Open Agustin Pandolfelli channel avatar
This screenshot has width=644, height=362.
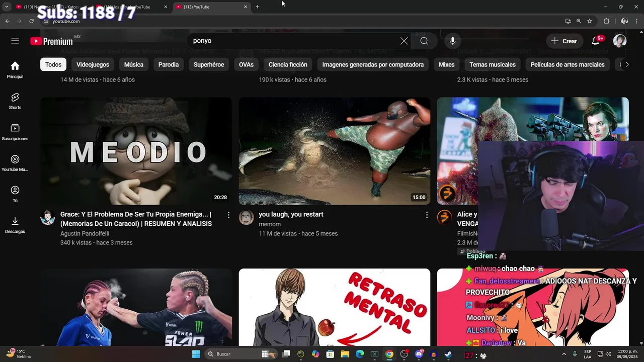click(48, 218)
